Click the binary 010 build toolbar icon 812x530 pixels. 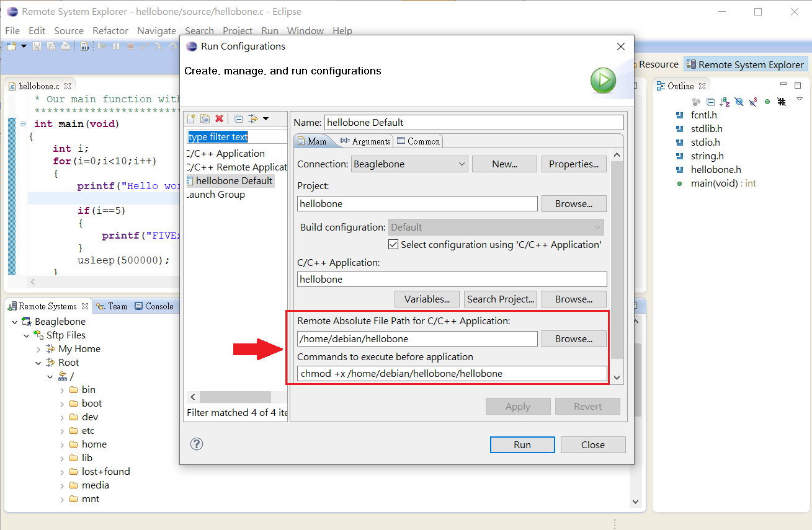coord(85,46)
